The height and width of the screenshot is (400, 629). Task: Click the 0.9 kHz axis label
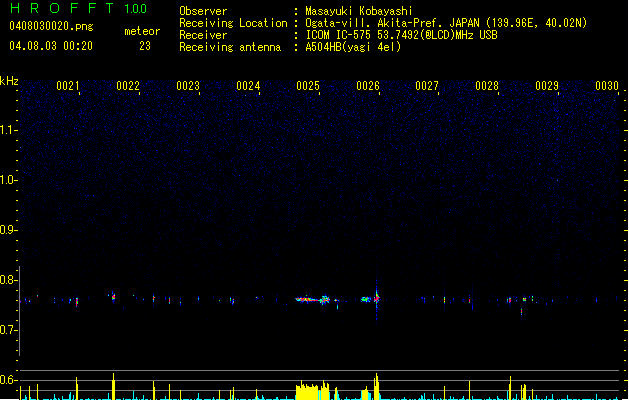[x=8, y=230]
